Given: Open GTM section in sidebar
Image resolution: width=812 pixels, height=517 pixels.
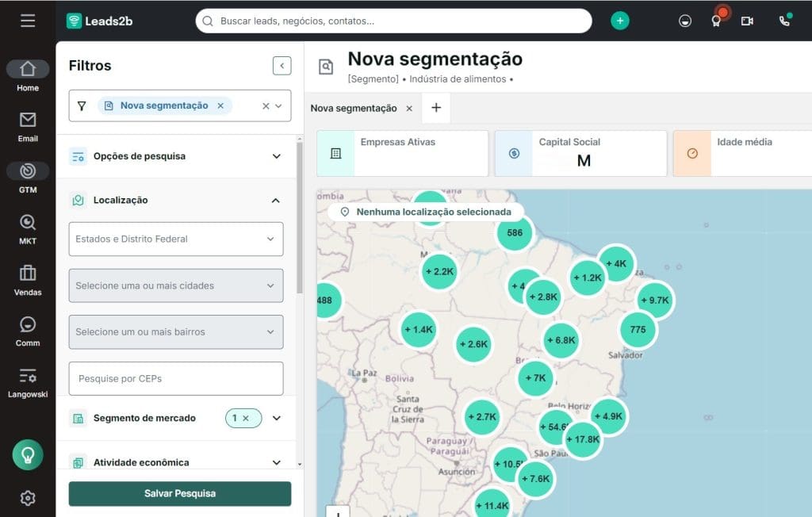Looking at the screenshot, I should click(x=28, y=178).
